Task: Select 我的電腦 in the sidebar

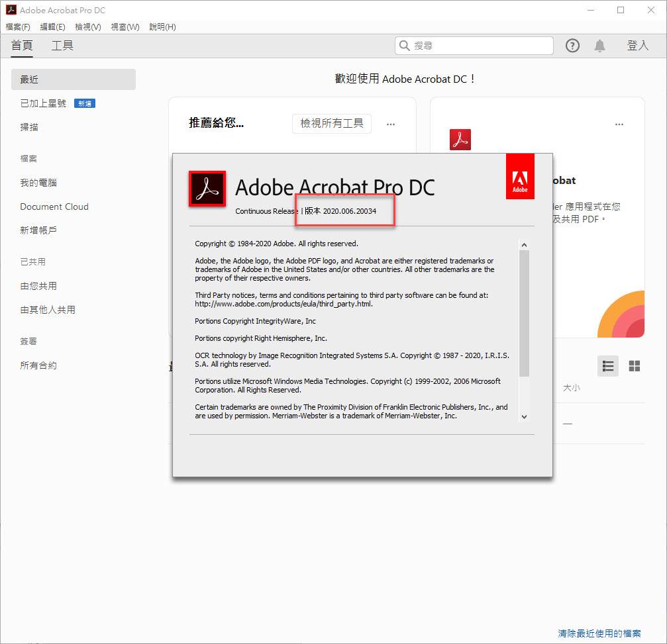Action: click(38, 183)
